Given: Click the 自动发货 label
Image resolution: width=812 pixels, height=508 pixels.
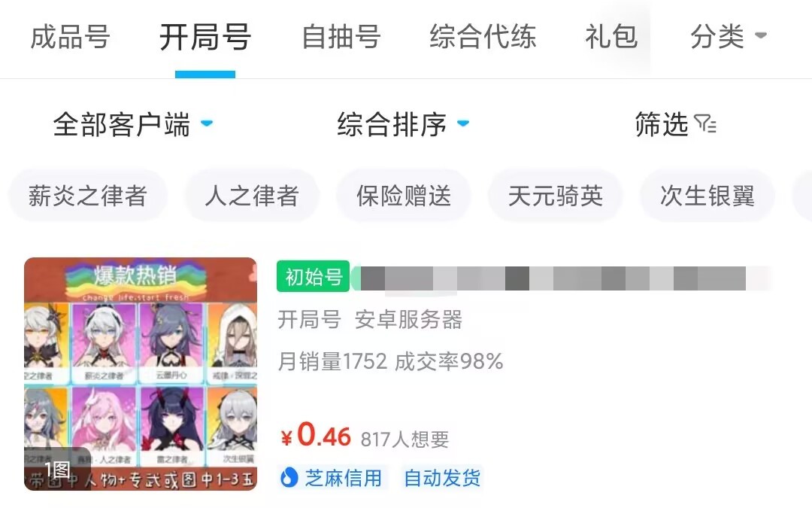Looking at the screenshot, I should pos(442,477).
